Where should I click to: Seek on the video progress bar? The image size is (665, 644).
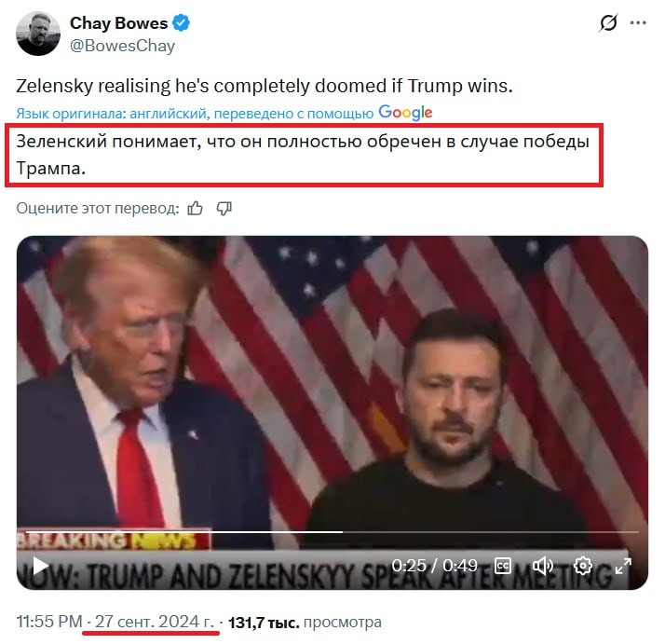pos(332,531)
